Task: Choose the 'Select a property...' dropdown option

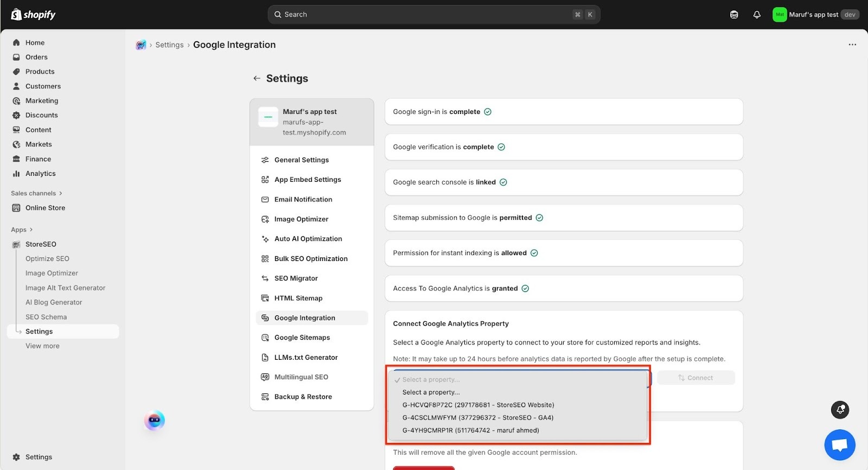Action: pyautogui.click(x=431, y=392)
